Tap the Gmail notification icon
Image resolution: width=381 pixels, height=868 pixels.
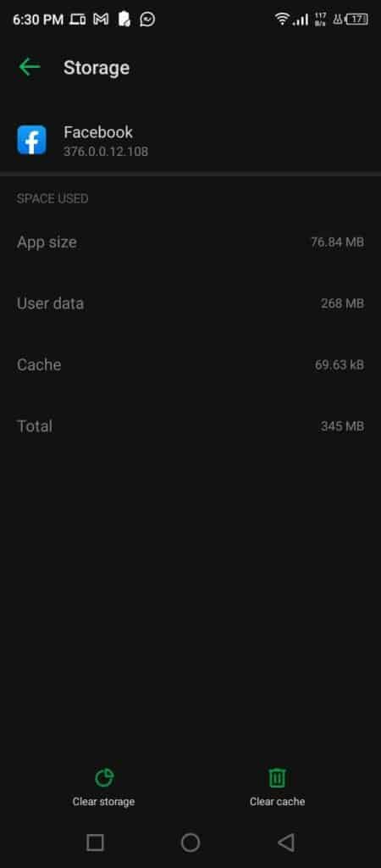pyautogui.click(x=101, y=19)
